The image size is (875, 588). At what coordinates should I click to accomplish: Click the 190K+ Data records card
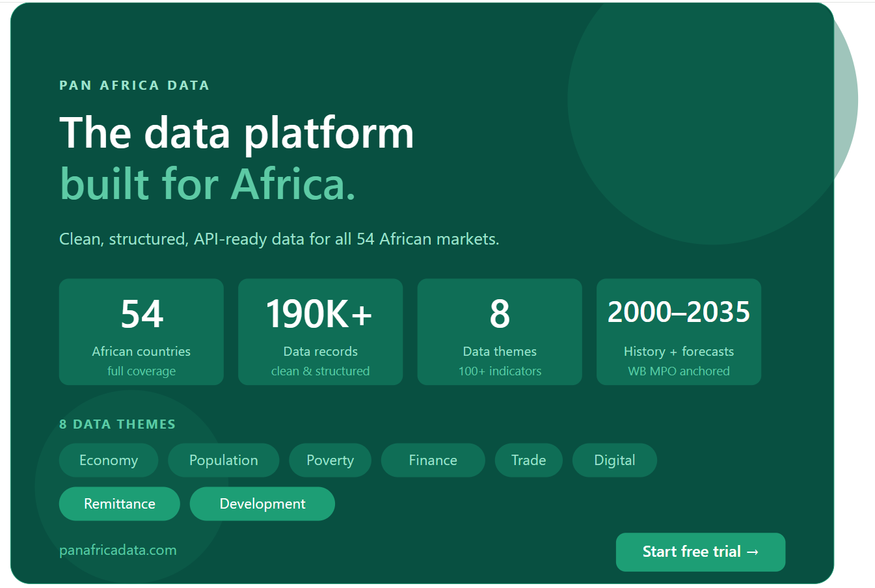(x=321, y=332)
